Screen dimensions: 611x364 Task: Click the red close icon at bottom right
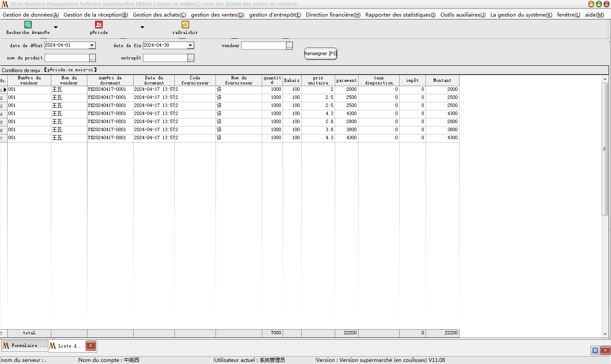605,350
